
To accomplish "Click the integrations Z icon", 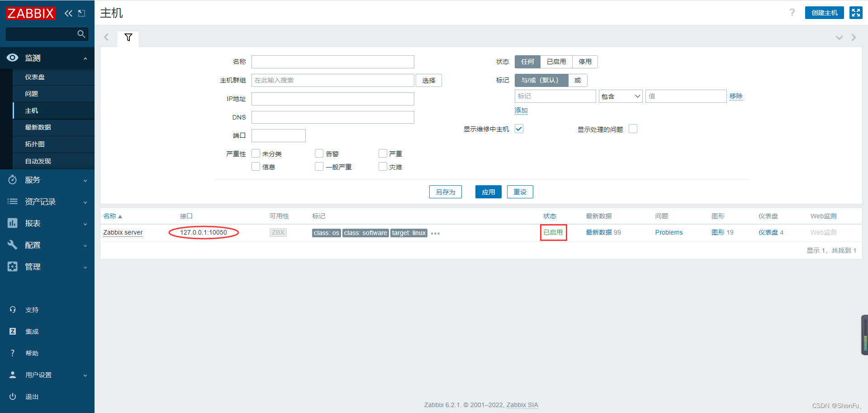I will coord(13,331).
